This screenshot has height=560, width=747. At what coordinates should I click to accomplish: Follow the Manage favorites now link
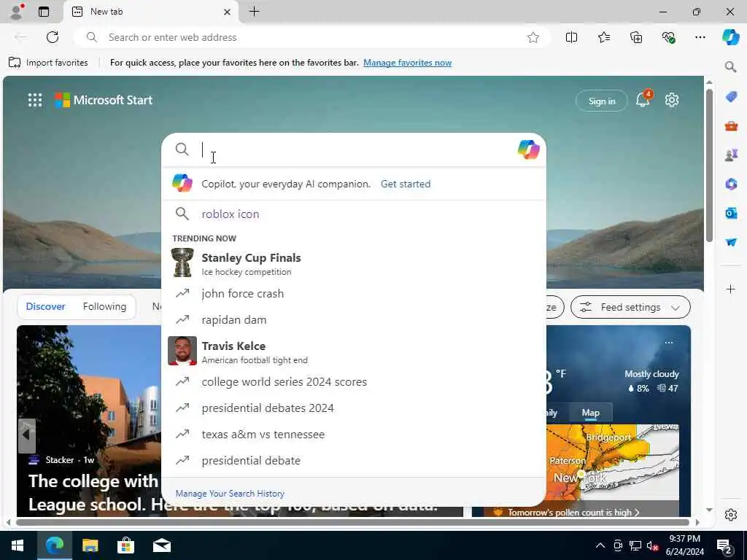pos(407,63)
